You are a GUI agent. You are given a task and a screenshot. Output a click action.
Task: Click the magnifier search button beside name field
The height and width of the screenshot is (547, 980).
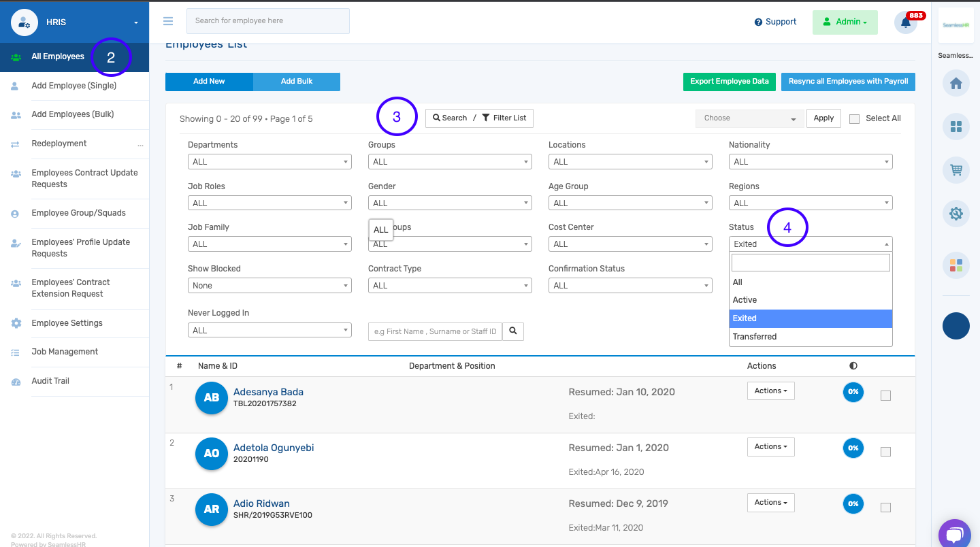513,331
